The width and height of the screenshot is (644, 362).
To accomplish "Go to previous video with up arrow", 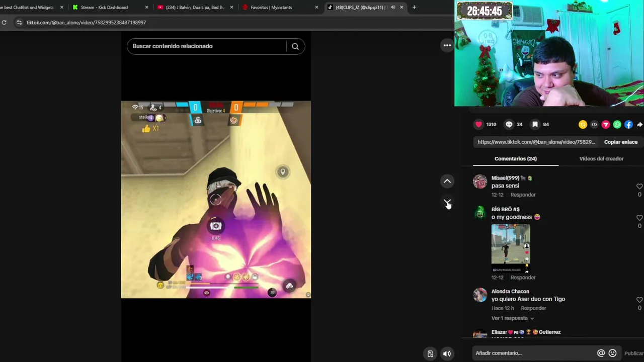I will [447, 181].
